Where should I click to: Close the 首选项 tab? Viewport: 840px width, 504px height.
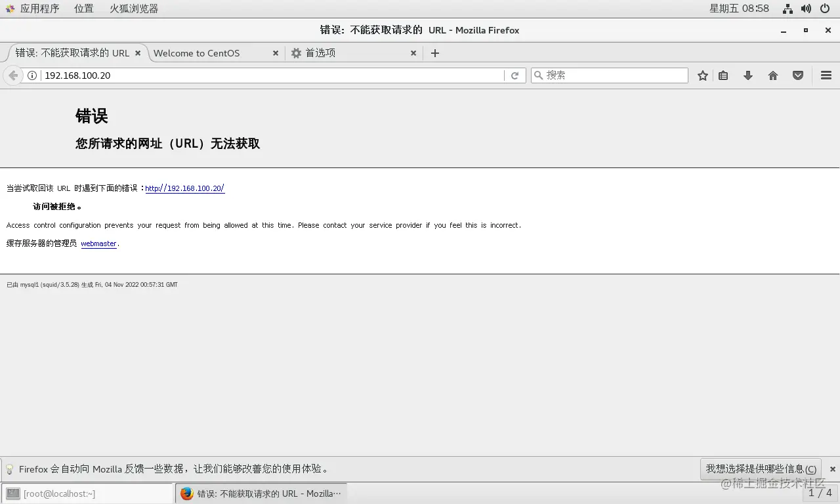413,53
